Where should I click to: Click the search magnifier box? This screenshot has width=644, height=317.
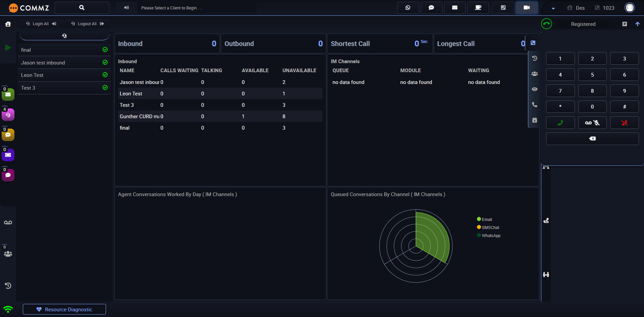[x=82, y=8]
